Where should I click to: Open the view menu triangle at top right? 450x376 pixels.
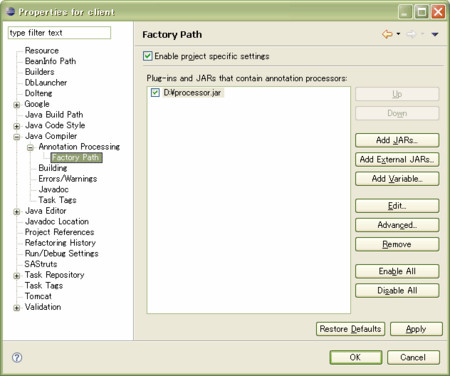coord(435,34)
